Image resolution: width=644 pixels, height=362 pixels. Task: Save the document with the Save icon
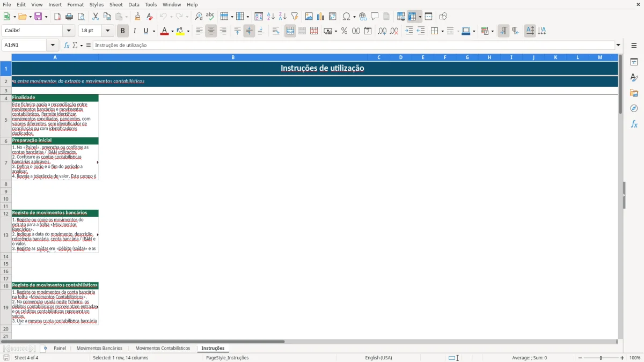(38, 17)
